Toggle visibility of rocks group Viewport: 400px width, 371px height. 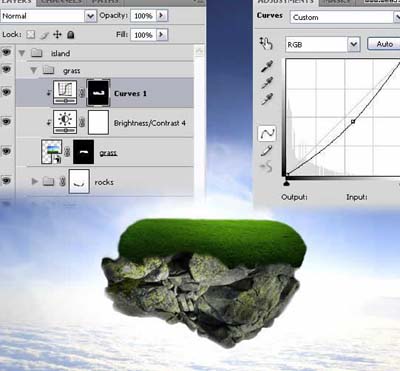[x=6, y=181]
